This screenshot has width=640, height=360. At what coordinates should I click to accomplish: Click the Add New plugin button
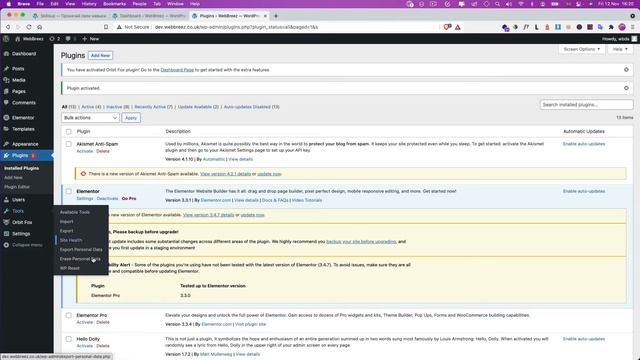pyautogui.click(x=100, y=56)
